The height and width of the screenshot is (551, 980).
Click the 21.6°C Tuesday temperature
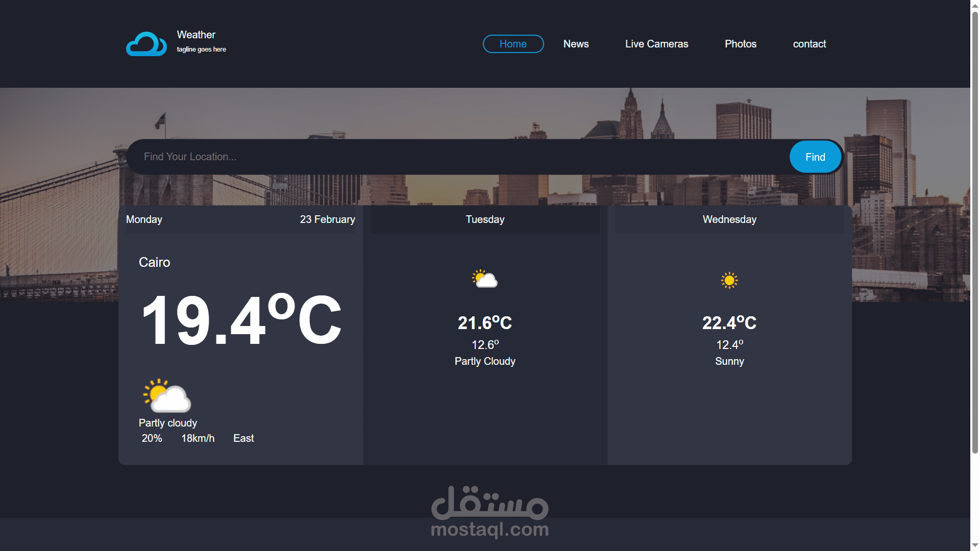(485, 322)
